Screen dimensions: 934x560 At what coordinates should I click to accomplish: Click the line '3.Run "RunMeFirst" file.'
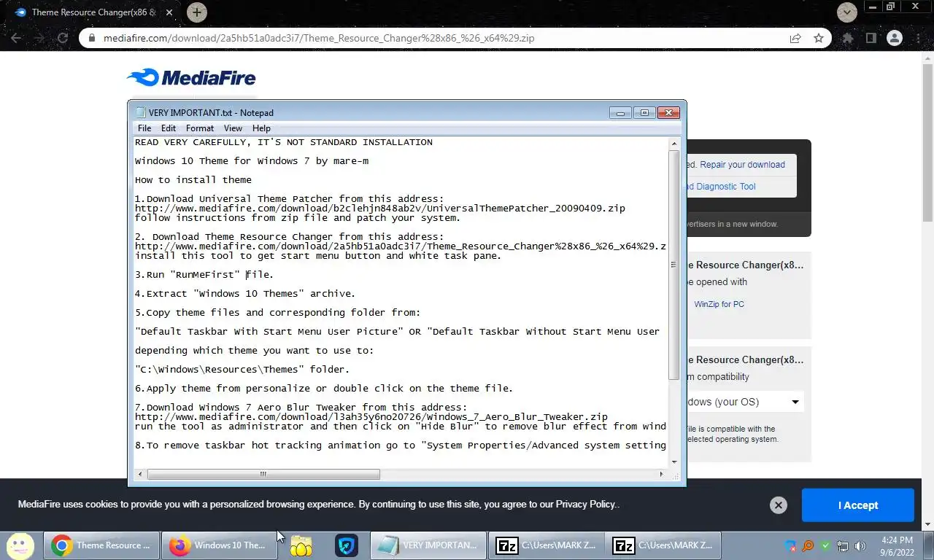point(204,275)
